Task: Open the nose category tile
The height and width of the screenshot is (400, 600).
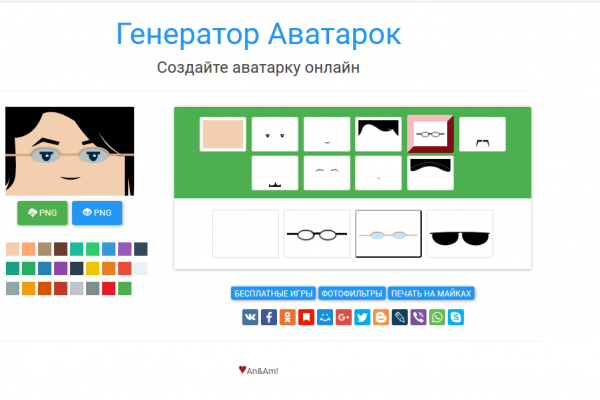Action: pos(378,173)
